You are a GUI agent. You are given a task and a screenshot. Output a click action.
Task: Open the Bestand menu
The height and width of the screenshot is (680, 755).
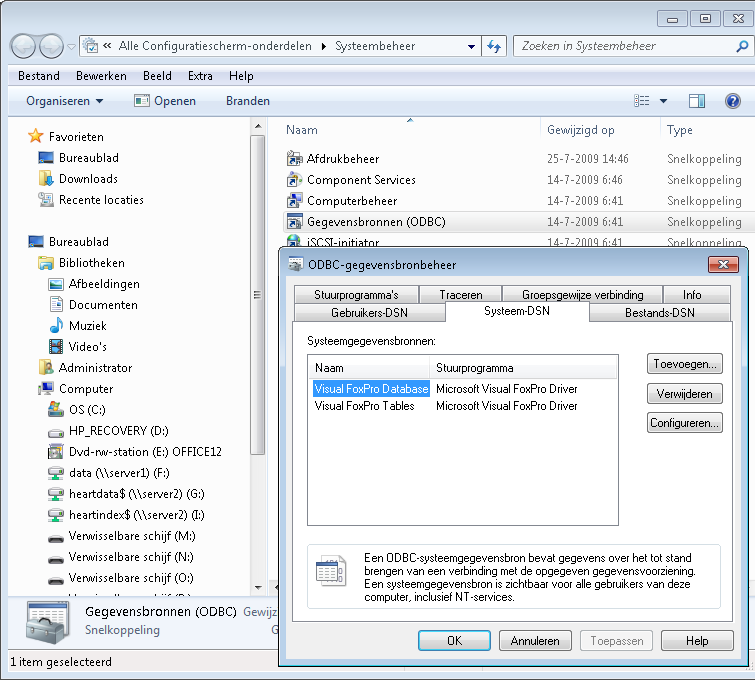click(x=39, y=76)
